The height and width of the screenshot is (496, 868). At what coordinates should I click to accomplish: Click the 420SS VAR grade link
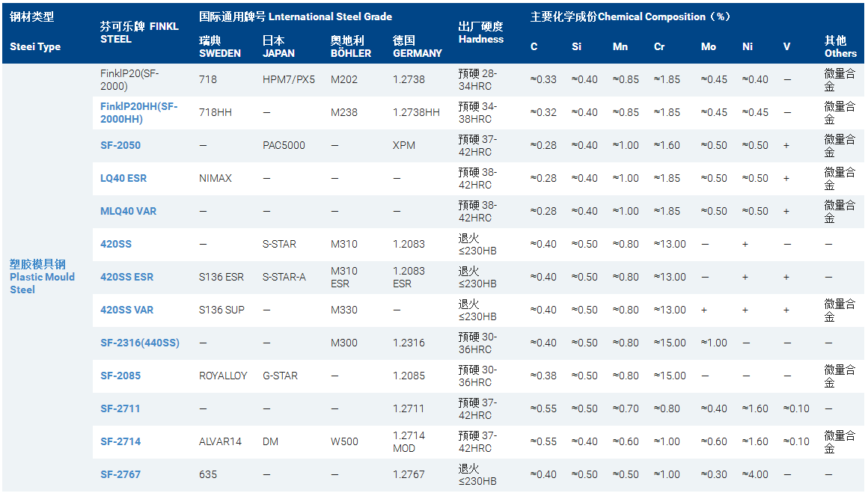[x=126, y=310]
